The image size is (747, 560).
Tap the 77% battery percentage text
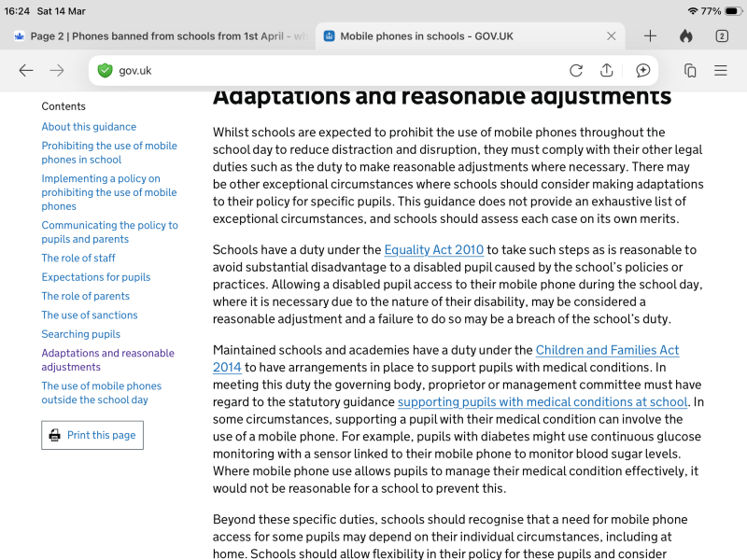(x=711, y=11)
